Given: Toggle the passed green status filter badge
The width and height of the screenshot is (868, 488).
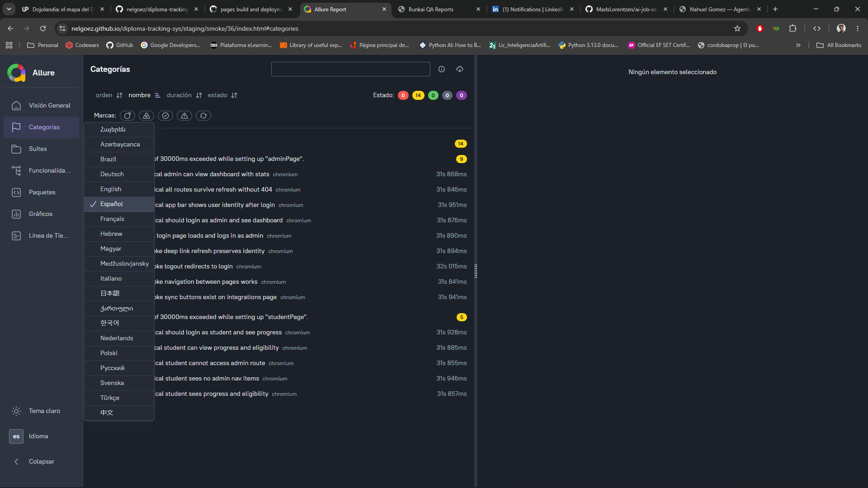Looking at the screenshot, I should point(433,95).
